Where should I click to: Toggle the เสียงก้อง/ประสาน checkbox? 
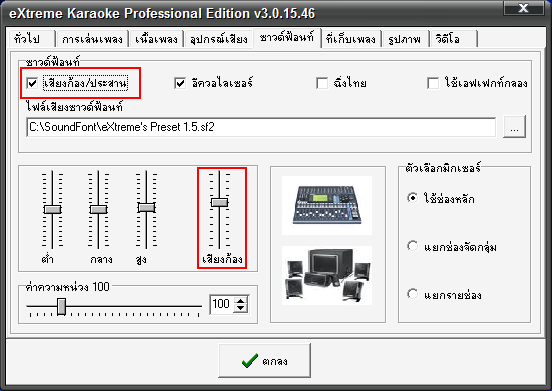[x=32, y=83]
